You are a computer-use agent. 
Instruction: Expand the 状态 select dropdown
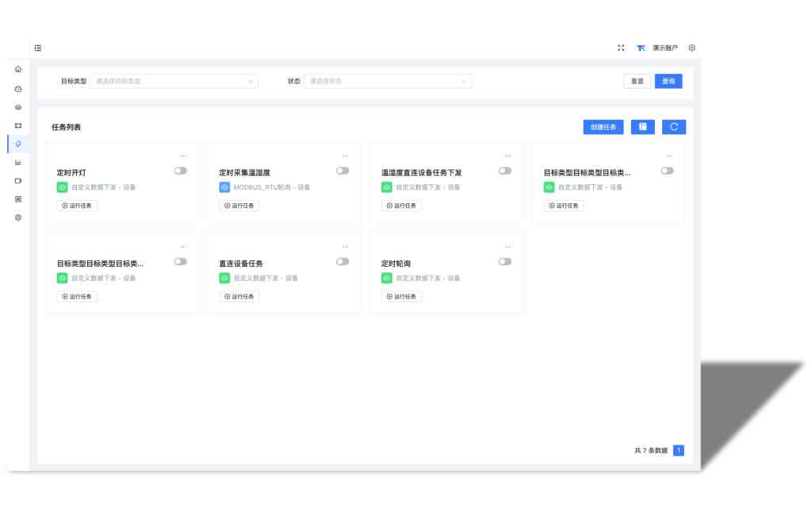click(x=388, y=81)
